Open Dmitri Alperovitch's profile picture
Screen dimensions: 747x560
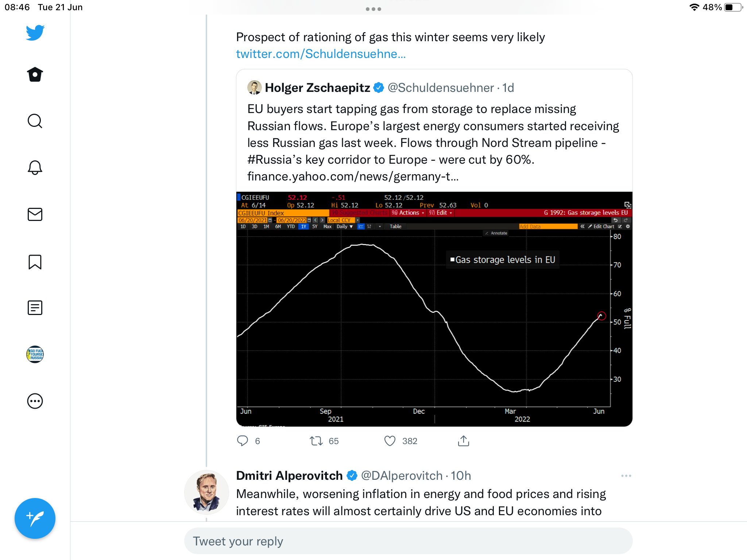pos(206,493)
